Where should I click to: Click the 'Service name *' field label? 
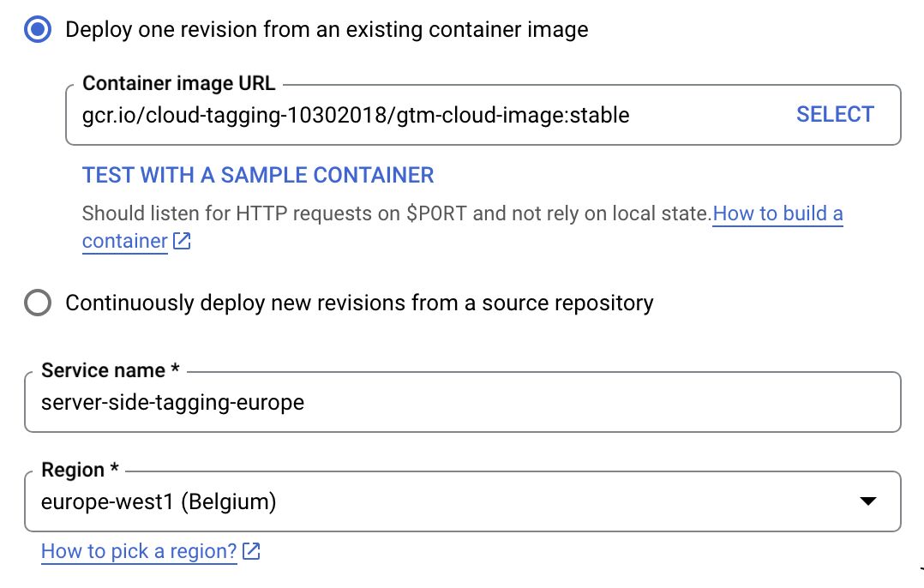coord(111,370)
